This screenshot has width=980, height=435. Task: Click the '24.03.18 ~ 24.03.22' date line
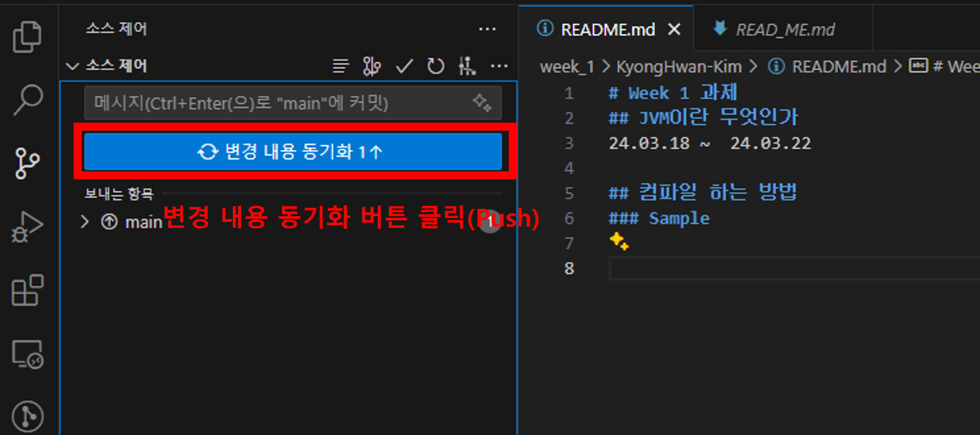[x=710, y=143]
